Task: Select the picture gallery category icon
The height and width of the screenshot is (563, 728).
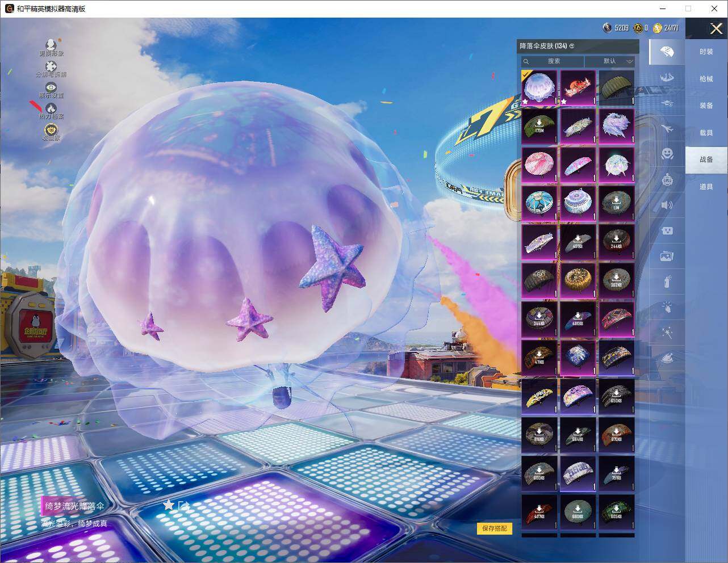Action: coord(667,256)
